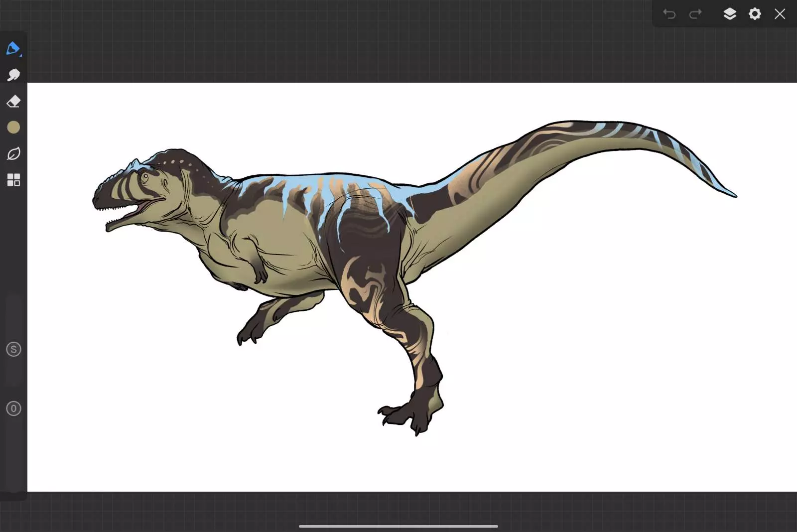Open the four-squares grid tool panel
Screen dimensions: 797x532
point(13,180)
